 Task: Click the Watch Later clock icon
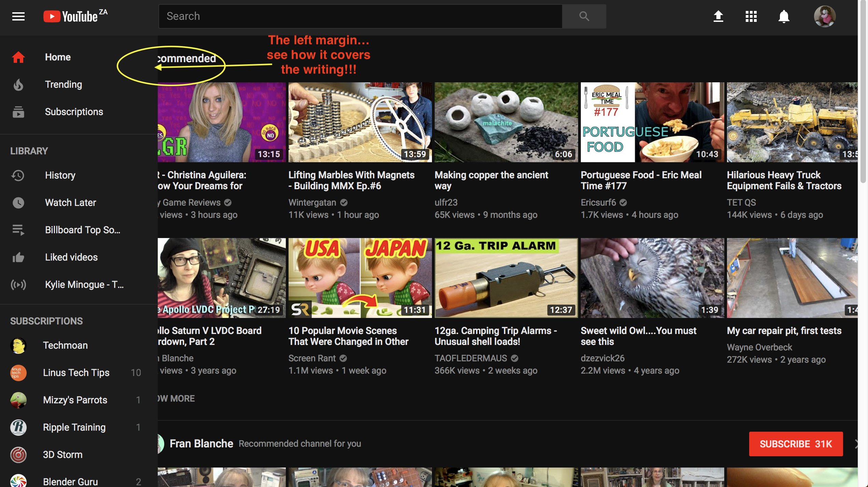click(18, 203)
